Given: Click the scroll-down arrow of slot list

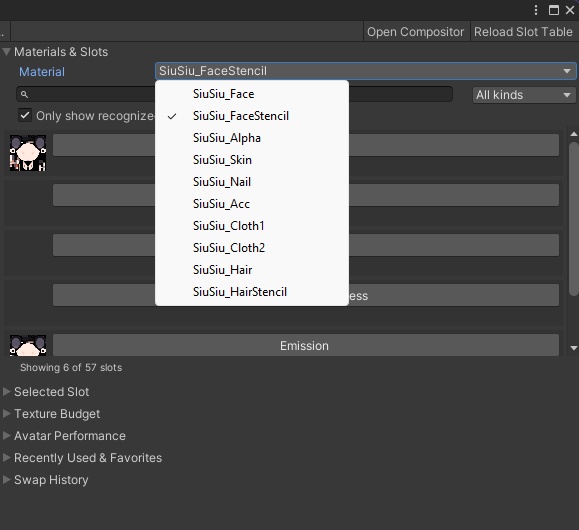Looking at the screenshot, I should pyautogui.click(x=573, y=348).
